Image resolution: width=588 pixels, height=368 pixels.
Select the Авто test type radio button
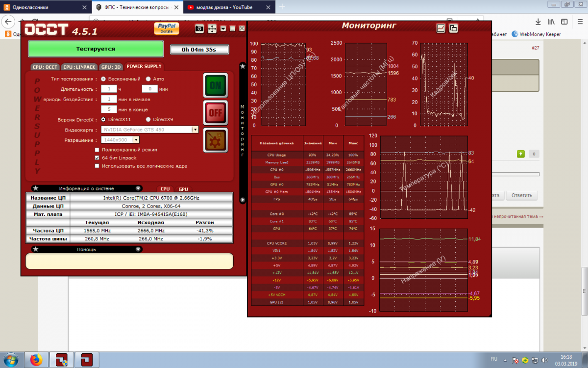(148, 79)
